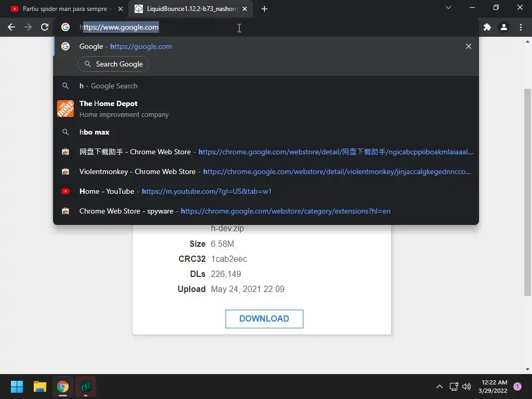
Task: Open the Chrome profile avatar
Action: 504,27
